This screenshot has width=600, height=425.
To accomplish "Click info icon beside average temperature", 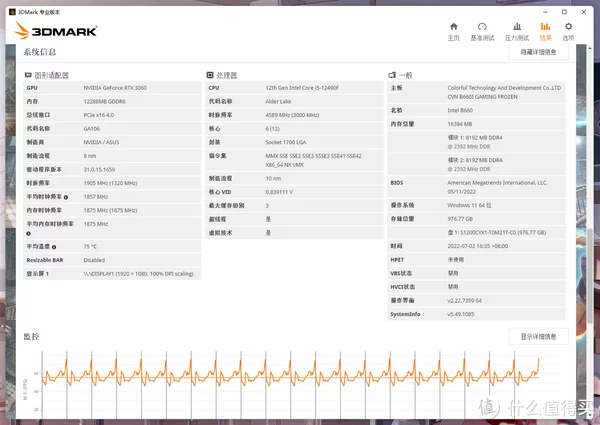I will 54,247.
